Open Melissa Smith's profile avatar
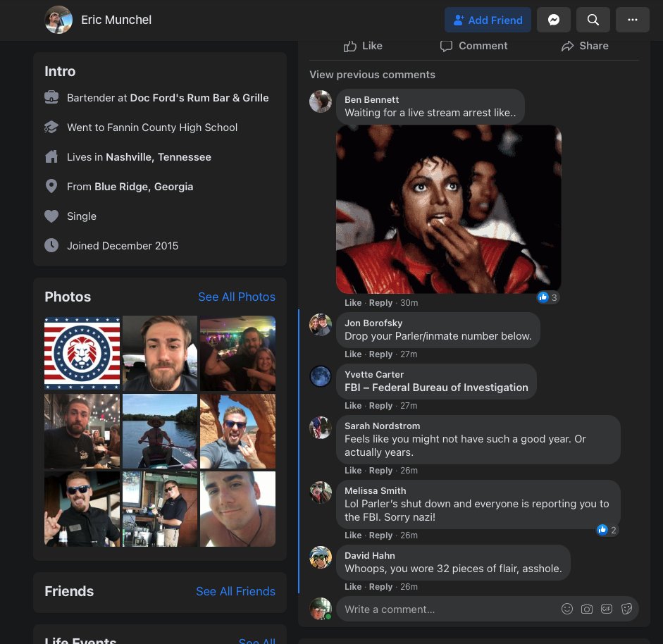The image size is (663, 644). [x=321, y=493]
